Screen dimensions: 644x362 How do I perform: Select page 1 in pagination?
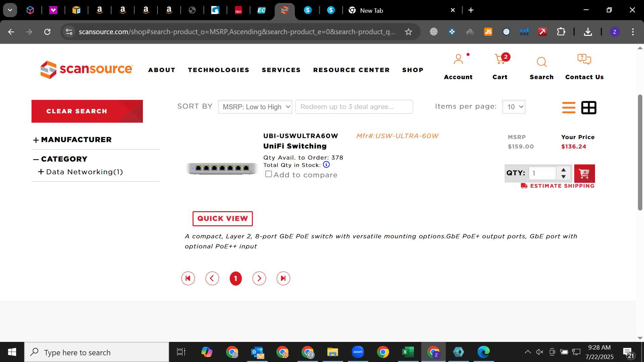236,278
